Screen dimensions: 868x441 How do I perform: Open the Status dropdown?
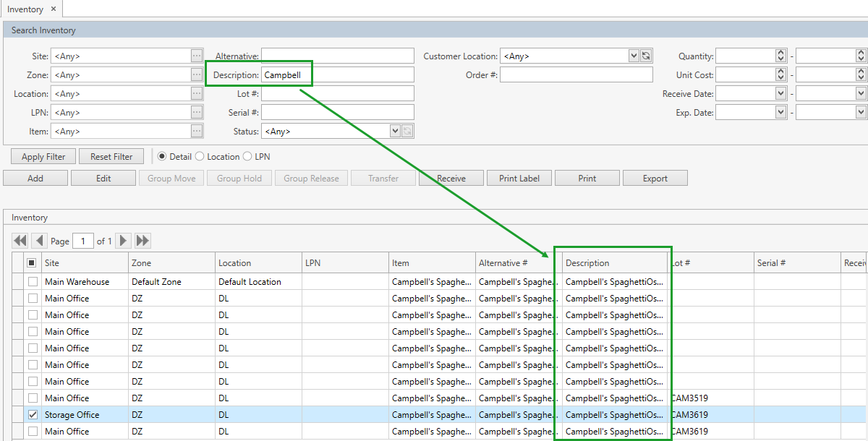coord(394,131)
